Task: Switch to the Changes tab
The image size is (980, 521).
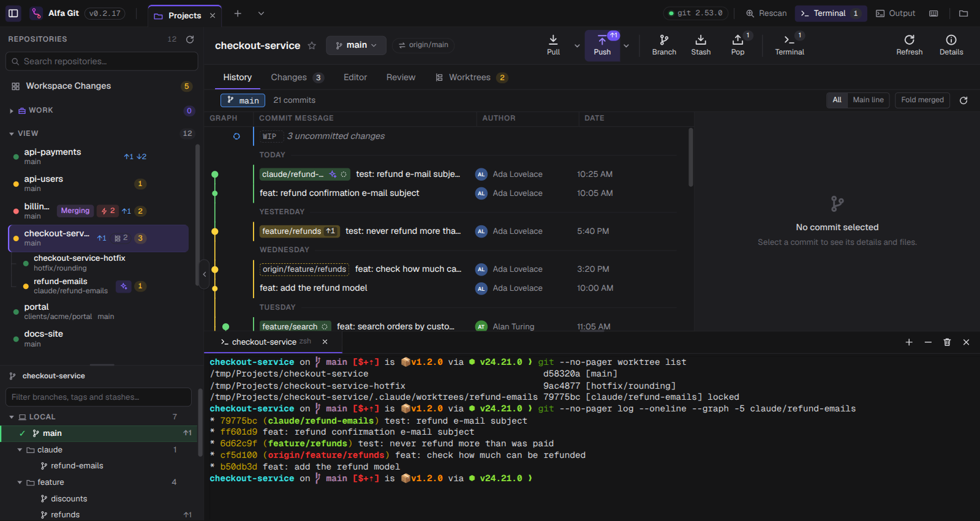Action: click(x=297, y=77)
